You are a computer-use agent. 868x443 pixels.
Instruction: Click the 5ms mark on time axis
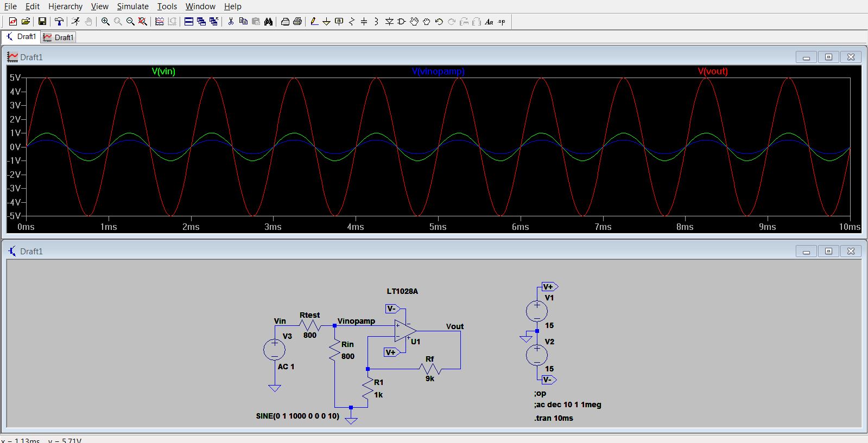438,227
